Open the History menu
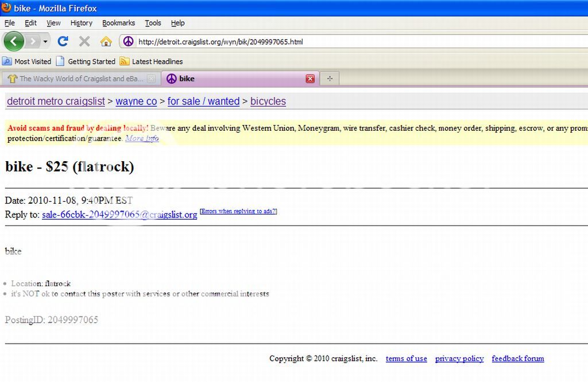588x382 pixels. [81, 23]
